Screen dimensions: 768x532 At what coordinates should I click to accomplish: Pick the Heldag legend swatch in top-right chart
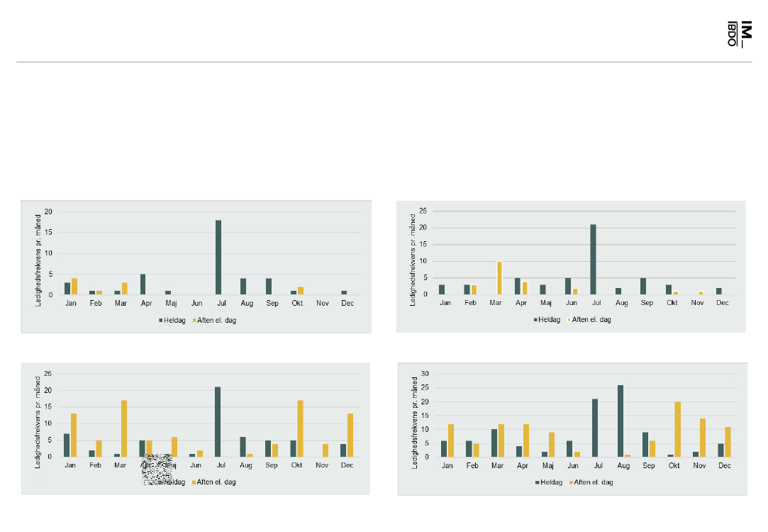536,320
